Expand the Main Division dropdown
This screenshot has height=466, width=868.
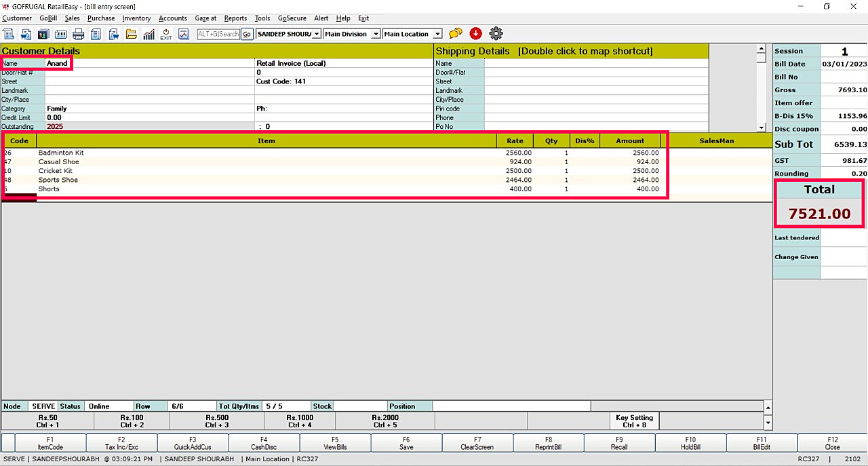[x=375, y=34]
